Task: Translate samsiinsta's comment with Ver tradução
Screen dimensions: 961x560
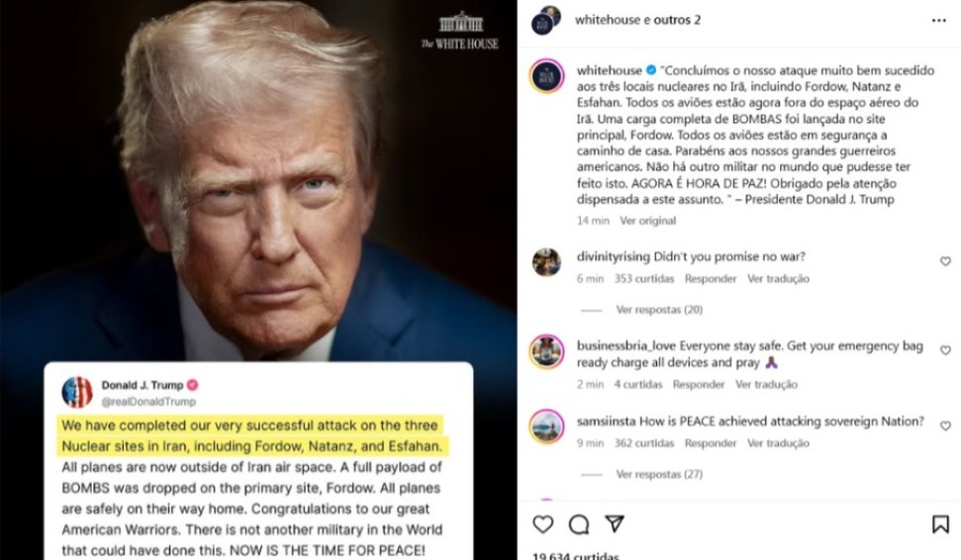Action: [778, 443]
